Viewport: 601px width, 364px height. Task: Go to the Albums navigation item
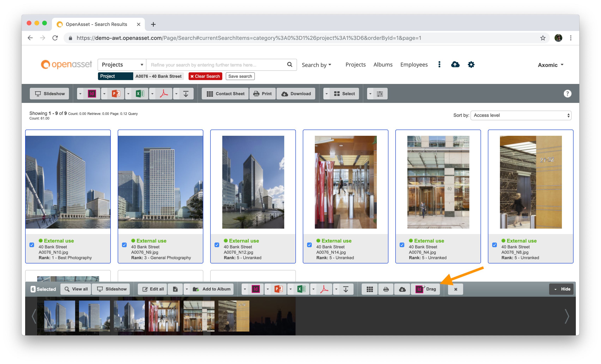(383, 65)
